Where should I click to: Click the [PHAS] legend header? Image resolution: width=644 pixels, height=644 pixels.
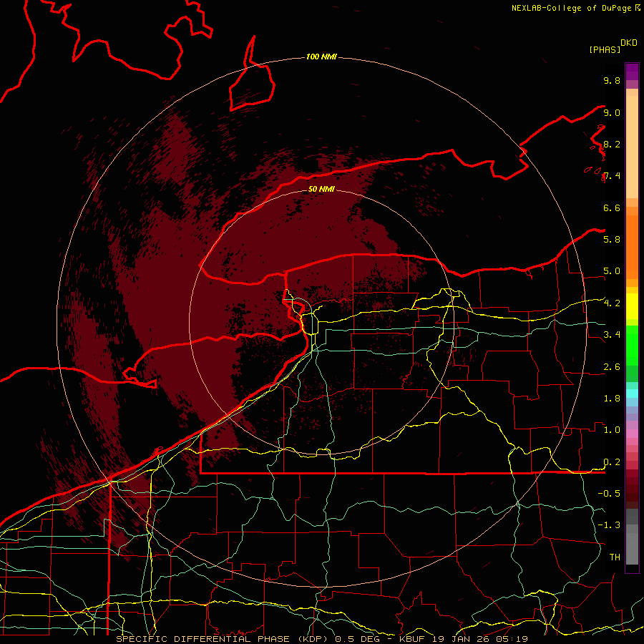pos(605,49)
